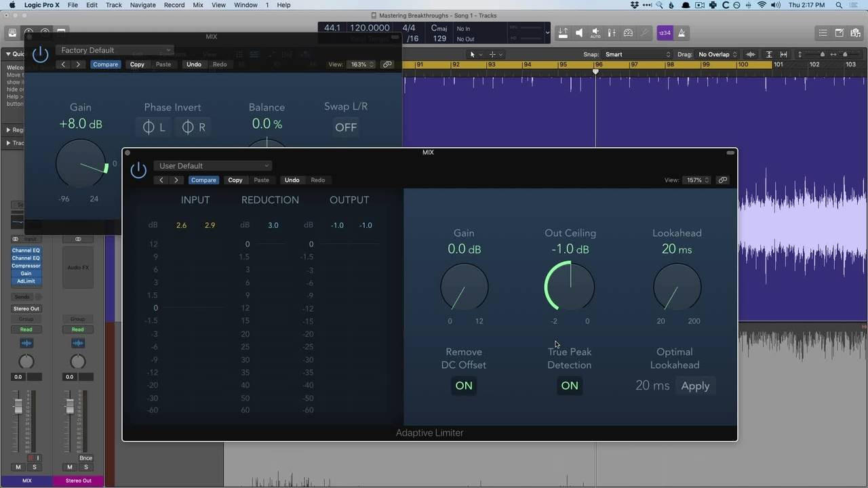868x488 pixels.
Task: Enable the count-in 1234 button
Action: click(665, 33)
